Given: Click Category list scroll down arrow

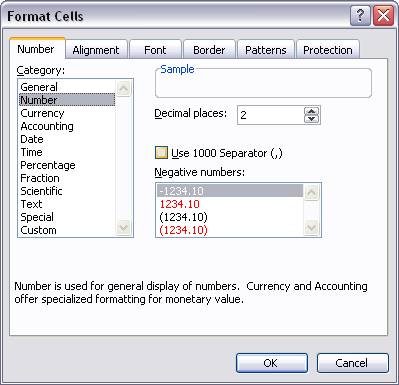Looking at the screenshot, I should 124,228.
